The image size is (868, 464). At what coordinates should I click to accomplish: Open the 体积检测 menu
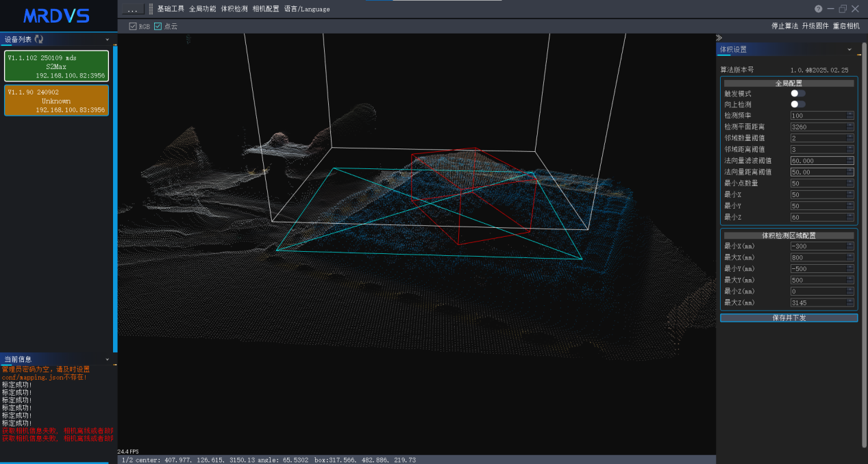coord(234,9)
